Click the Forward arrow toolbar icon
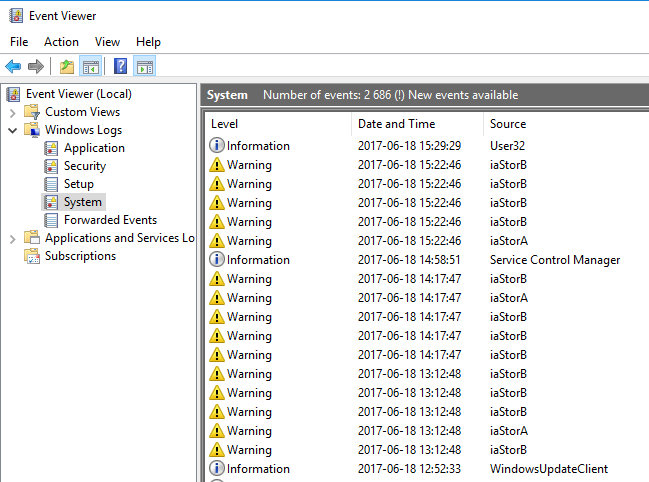 (x=36, y=67)
